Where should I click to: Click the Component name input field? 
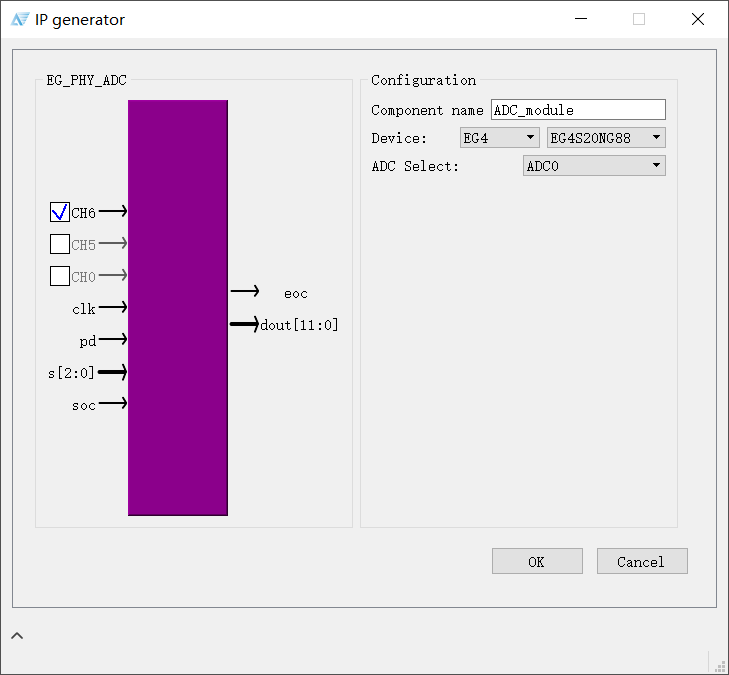click(x=578, y=110)
